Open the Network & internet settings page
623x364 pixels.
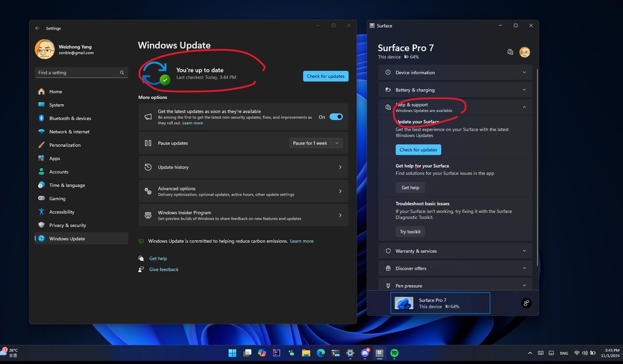point(82,132)
